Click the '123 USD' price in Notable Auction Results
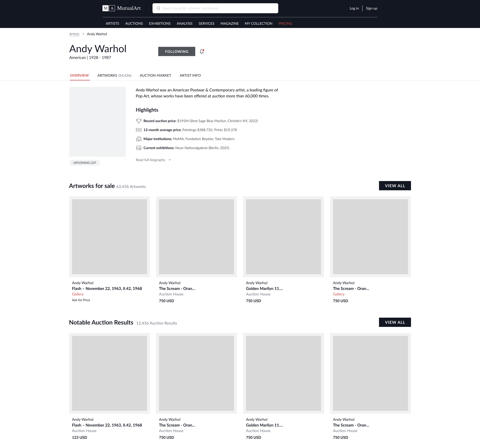 (x=79, y=438)
